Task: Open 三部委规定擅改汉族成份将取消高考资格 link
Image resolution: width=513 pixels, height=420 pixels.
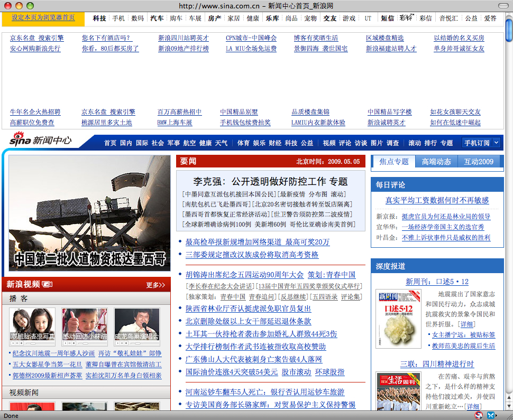Action: [252, 255]
